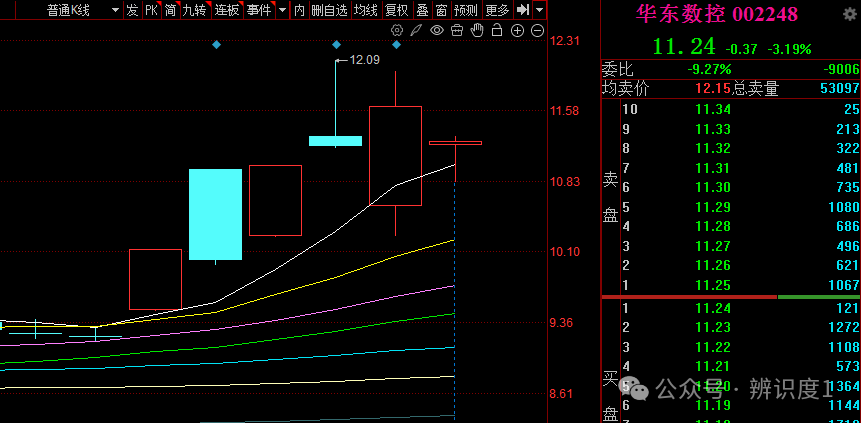Click the jump-to-end arrow icon
The width and height of the screenshot is (861, 423).
[523, 10]
